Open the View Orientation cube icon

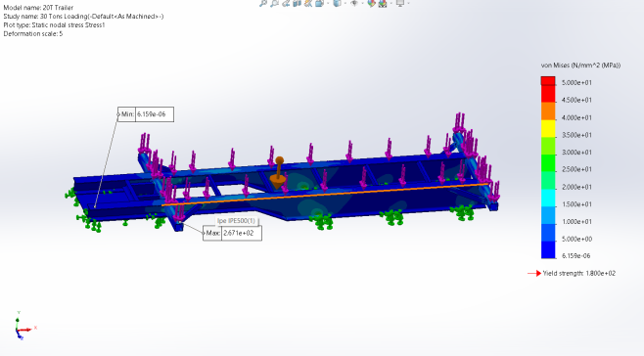click(x=319, y=3)
